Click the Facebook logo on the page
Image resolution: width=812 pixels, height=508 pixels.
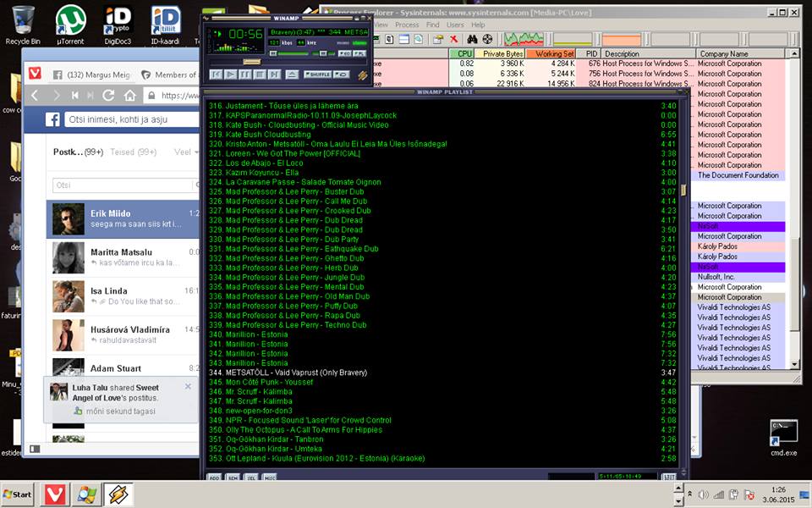[x=52, y=119]
